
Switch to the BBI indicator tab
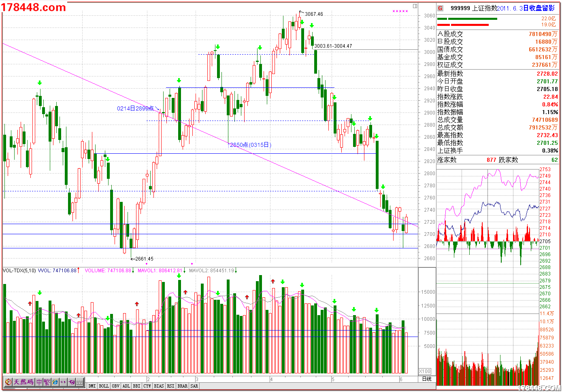point(136,386)
